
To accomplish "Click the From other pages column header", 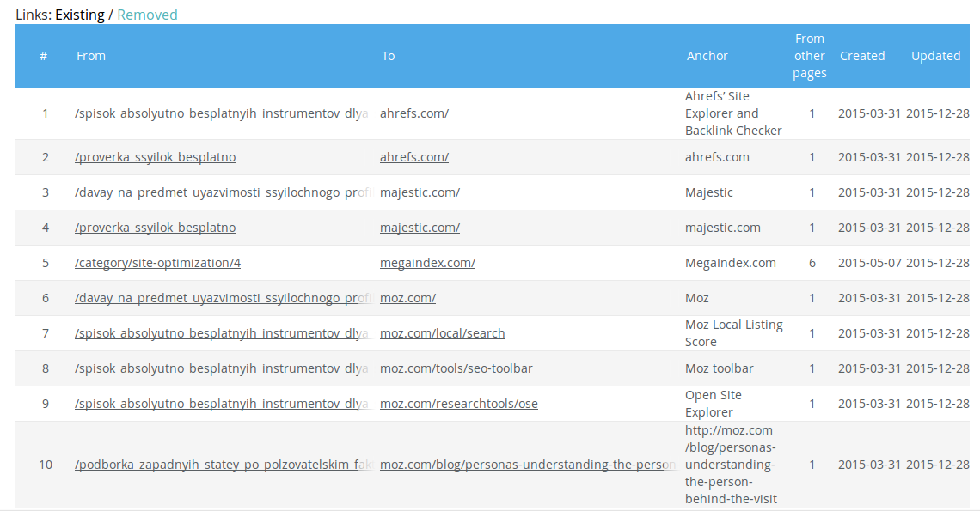I will pos(810,56).
